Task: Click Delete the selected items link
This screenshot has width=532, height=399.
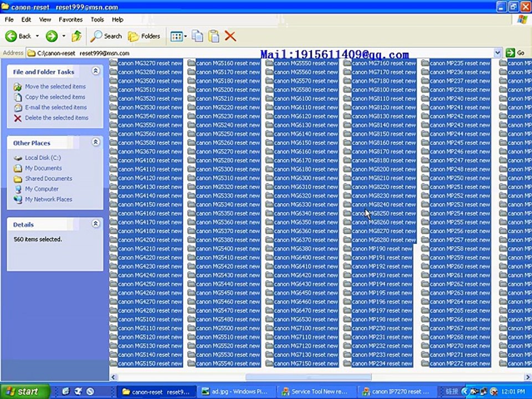Action: 57,117
